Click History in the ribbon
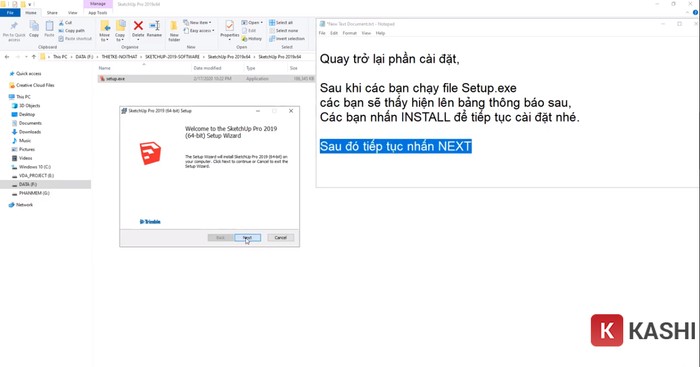 tap(252, 38)
